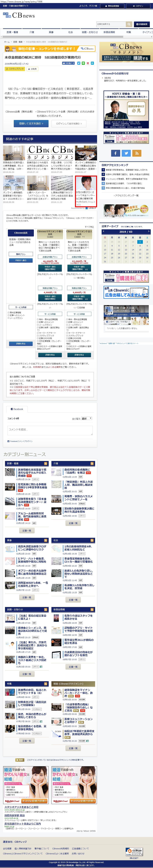
Task: Click 記事一覧 under 医療・看護 category
Action: 27,530
